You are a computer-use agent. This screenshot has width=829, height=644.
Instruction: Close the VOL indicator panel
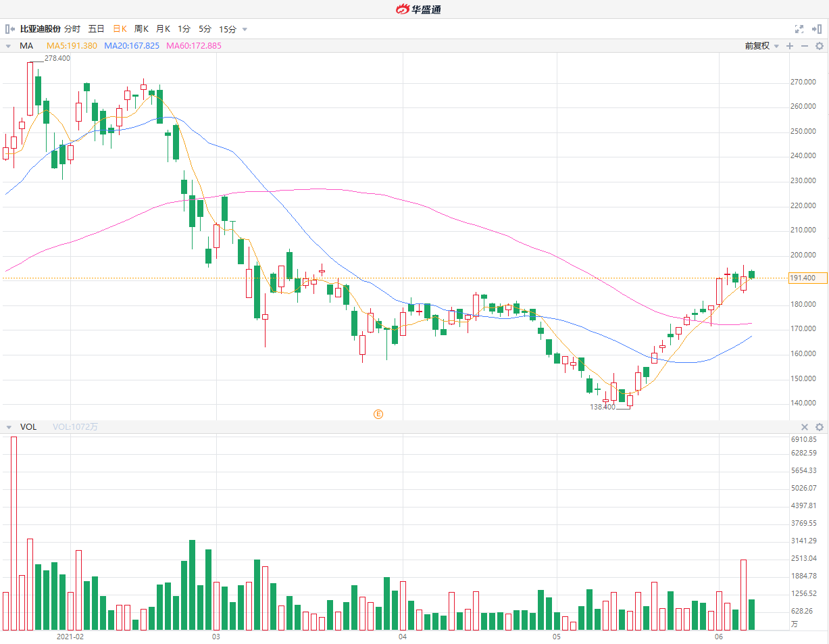coord(805,427)
